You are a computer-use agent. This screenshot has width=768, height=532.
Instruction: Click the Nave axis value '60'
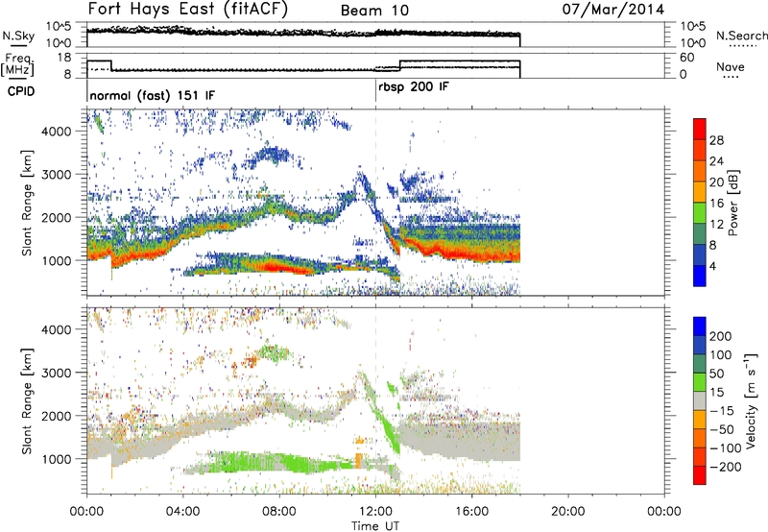point(687,58)
